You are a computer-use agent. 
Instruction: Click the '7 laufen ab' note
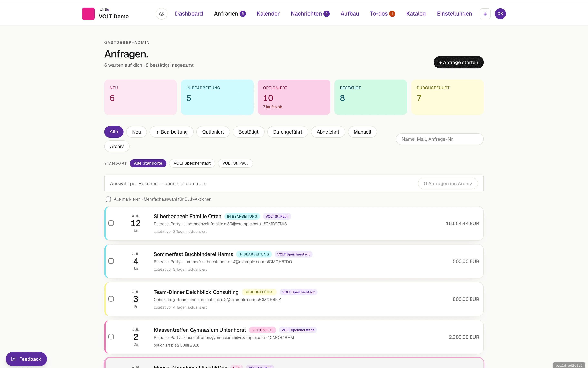pyautogui.click(x=272, y=107)
